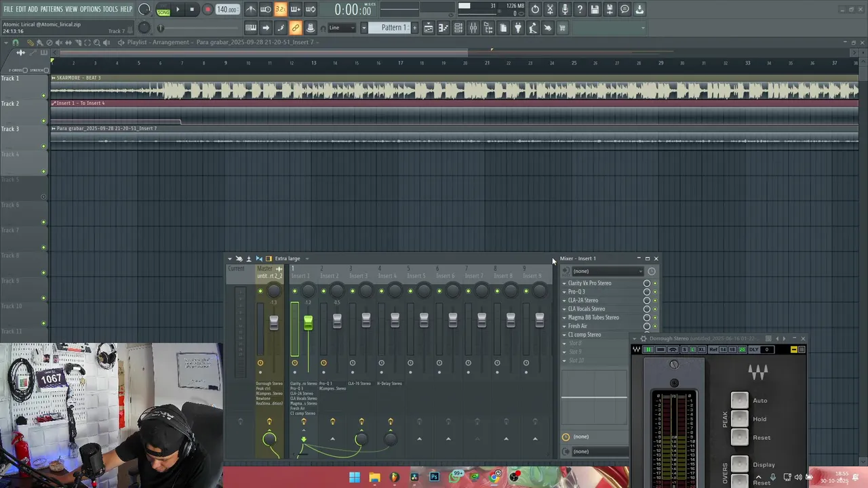The width and height of the screenshot is (868, 488).
Task: Click the Dorrough peak Reset button
Action: click(740, 437)
